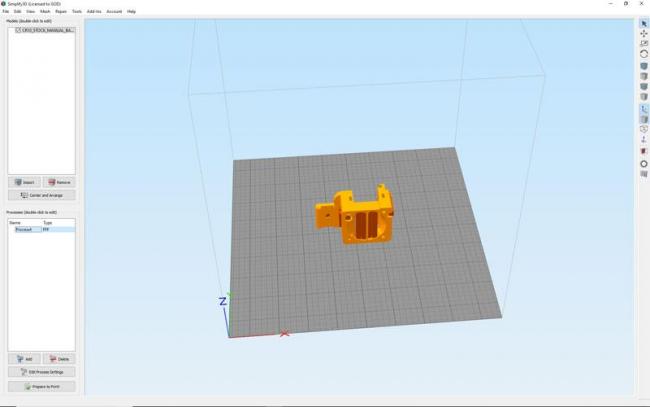This screenshot has width=650, height=407.
Task: Open the Mesh menu
Action: [x=45, y=11]
